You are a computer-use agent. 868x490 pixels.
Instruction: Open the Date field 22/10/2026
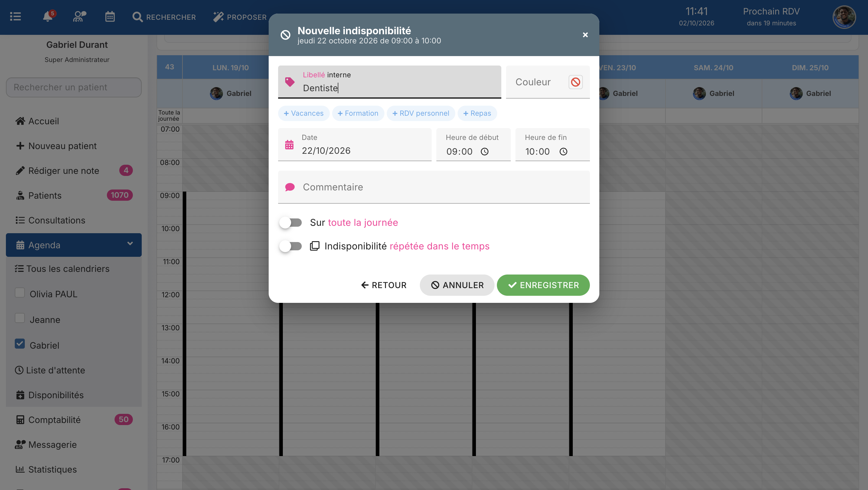click(355, 145)
